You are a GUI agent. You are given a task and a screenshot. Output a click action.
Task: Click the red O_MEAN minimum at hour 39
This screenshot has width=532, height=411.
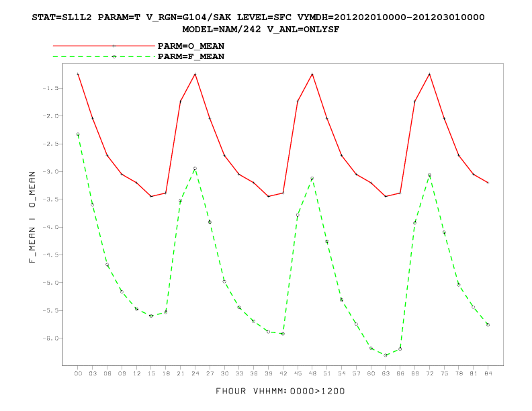point(269,196)
